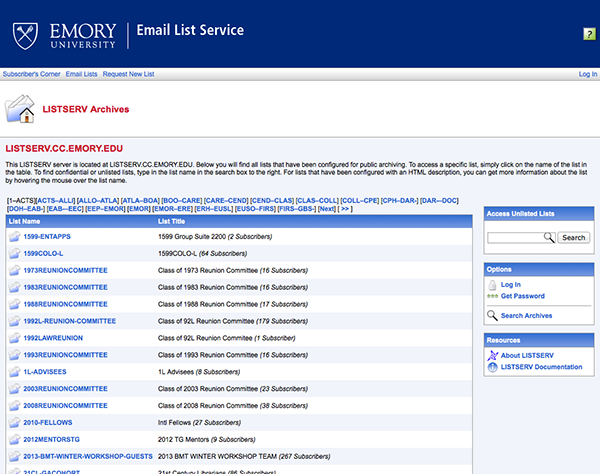Go to the Next page of lists
This screenshot has width=600, height=474.
326,209
